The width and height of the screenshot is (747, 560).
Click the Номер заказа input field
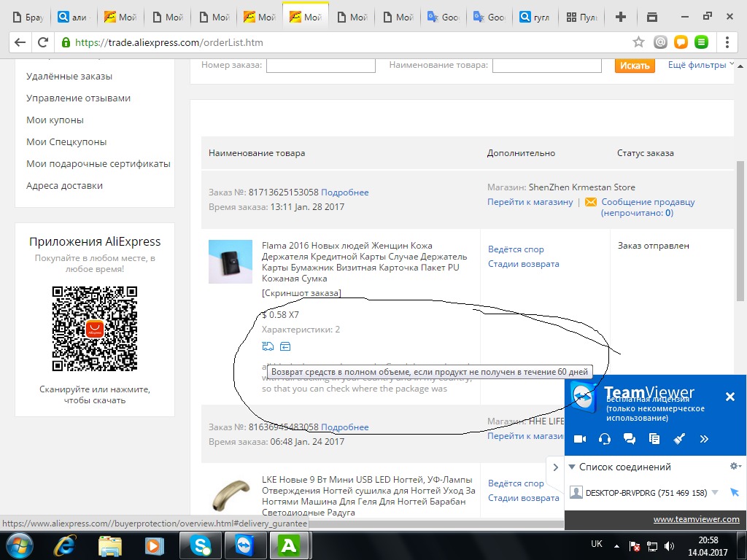(x=320, y=66)
